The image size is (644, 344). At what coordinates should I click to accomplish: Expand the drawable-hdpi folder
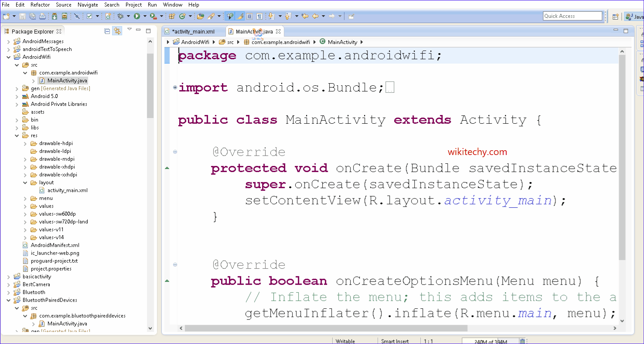25,143
